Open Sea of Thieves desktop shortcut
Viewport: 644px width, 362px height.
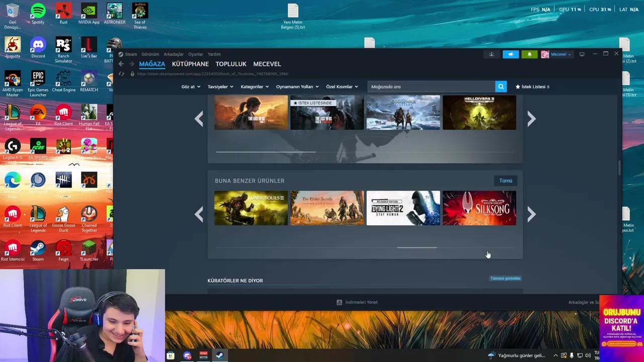point(140,16)
